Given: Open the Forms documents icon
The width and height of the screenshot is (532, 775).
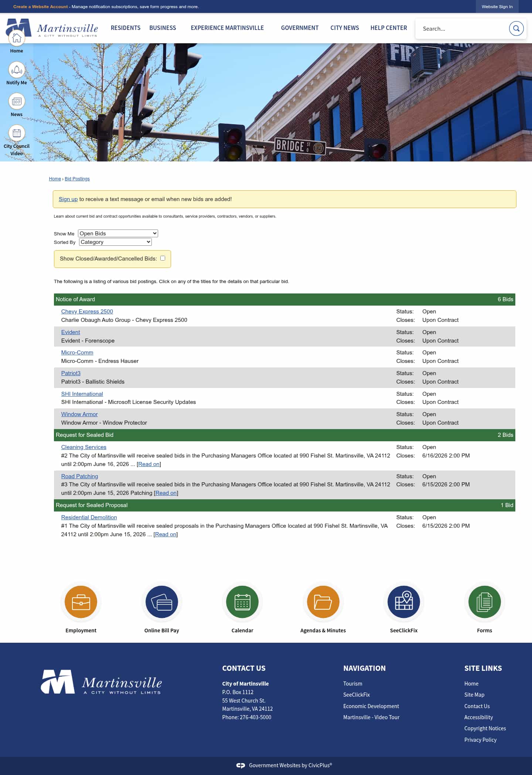Looking at the screenshot, I should [x=485, y=602].
